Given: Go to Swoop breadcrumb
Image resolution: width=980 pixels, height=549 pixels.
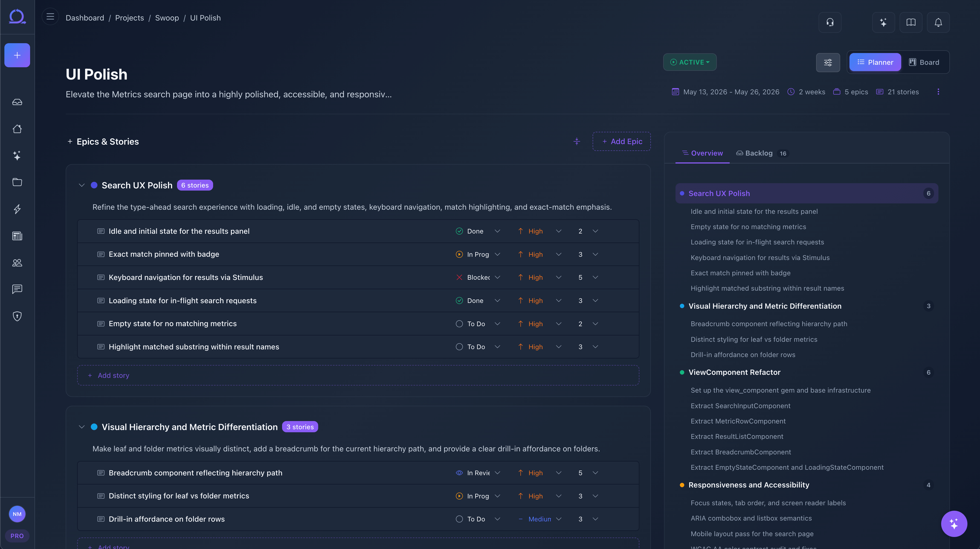Looking at the screenshot, I should click(x=167, y=18).
